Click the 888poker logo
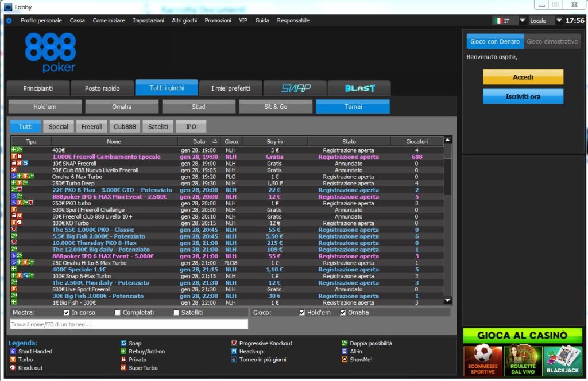 [x=51, y=52]
